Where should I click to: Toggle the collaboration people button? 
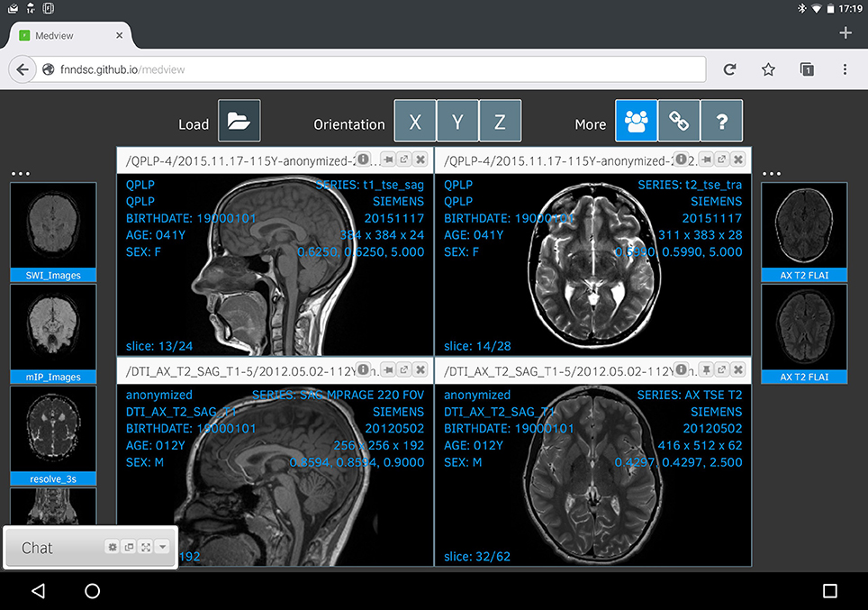coord(636,121)
